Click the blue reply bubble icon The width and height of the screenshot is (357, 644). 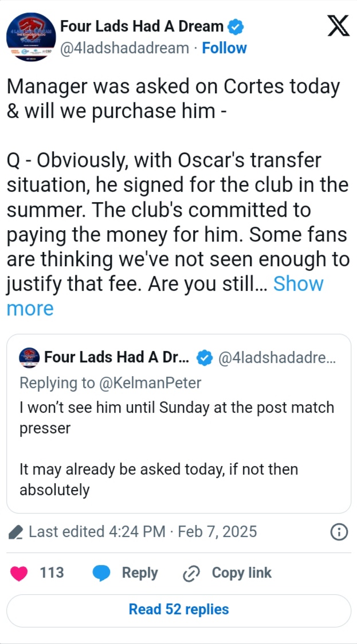click(x=101, y=574)
